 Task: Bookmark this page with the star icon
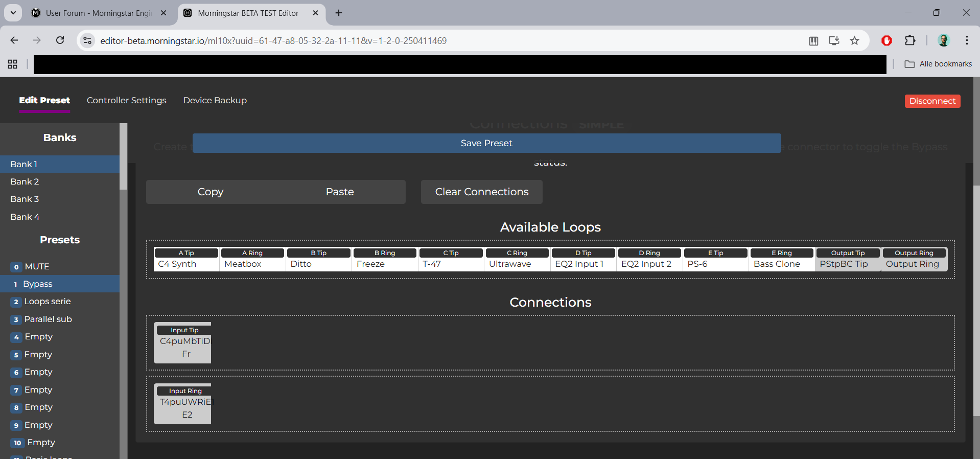854,40
